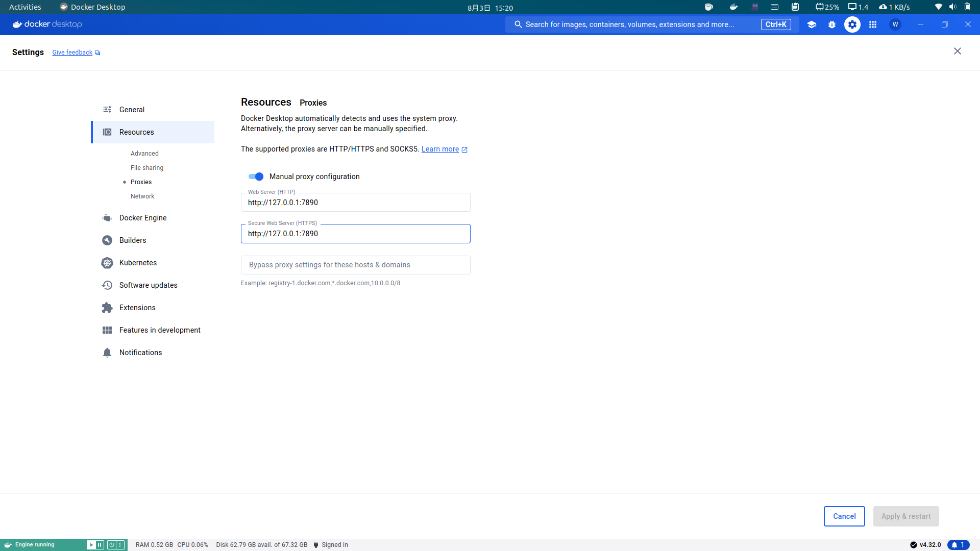Click the Kubernetes wheel icon

(107, 263)
